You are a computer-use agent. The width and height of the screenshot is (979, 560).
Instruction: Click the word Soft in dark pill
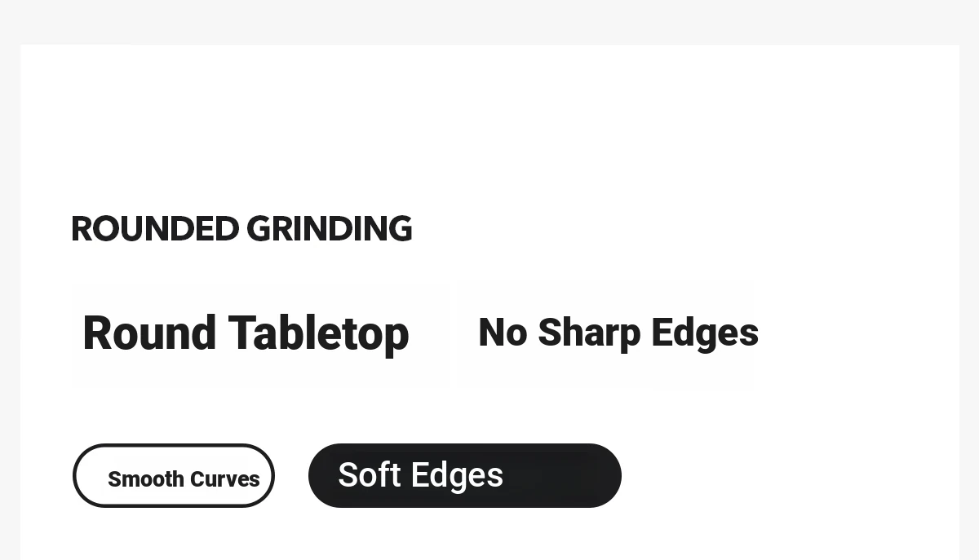[370, 475]
